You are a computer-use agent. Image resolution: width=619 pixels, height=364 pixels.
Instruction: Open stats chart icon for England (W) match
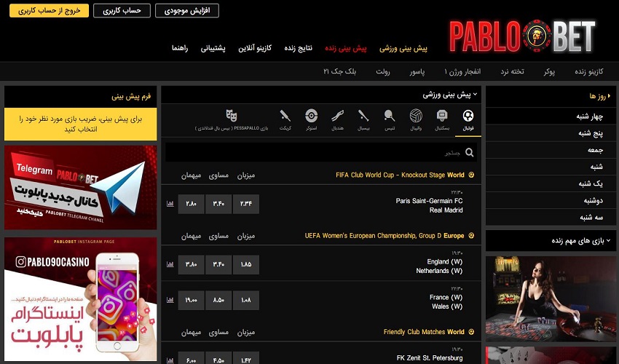[x=170, y=264]
